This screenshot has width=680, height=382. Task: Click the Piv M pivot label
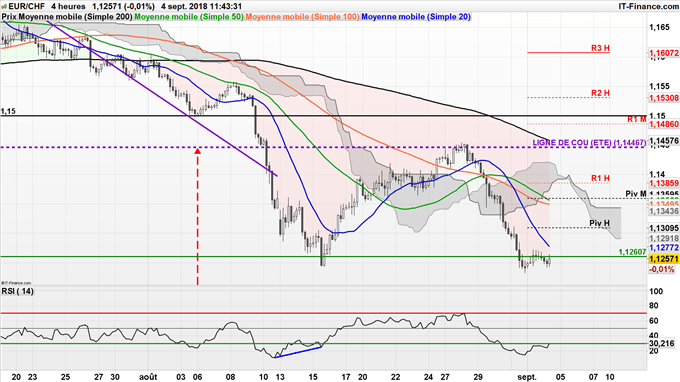[x=636, y=193]
